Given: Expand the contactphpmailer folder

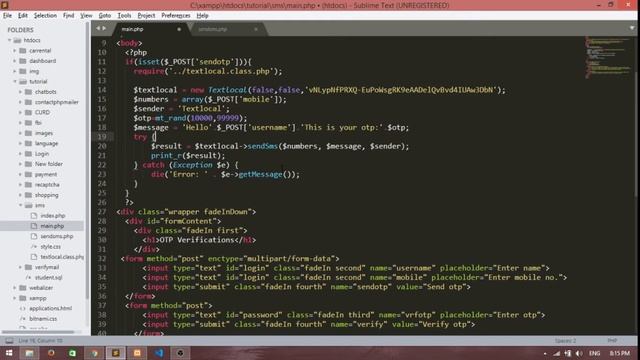Looking at the screenshot, I should click(20, 102).
